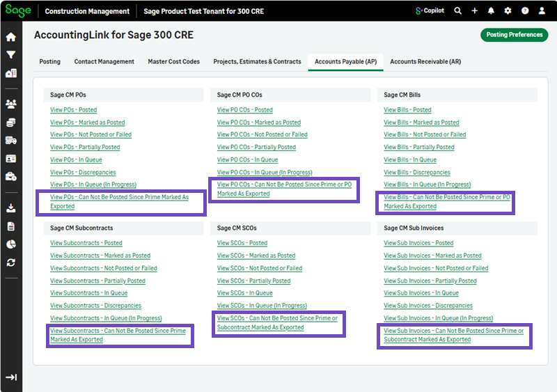Open View POs - Posted link
The image size is (557, 392).
[74, 110]
